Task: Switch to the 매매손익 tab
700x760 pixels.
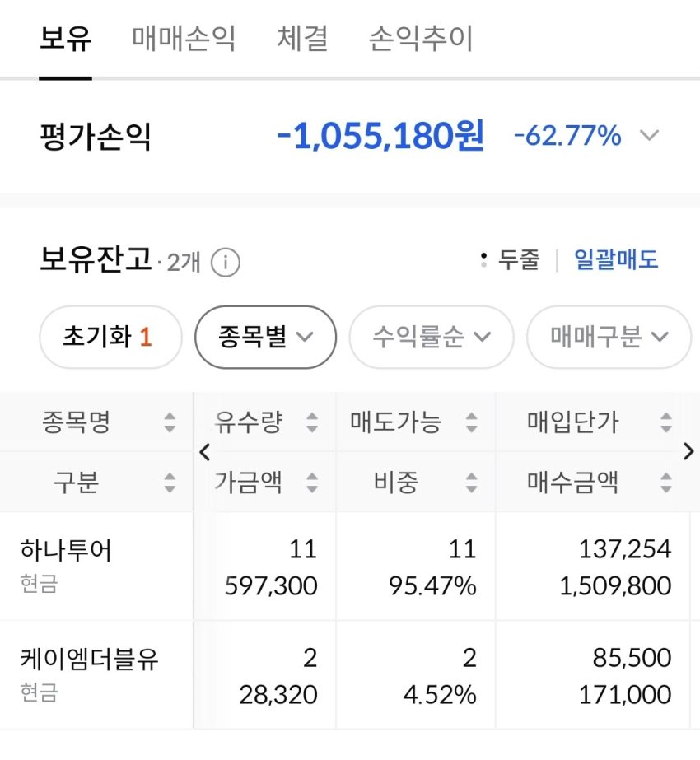Action: pos(184,39)
